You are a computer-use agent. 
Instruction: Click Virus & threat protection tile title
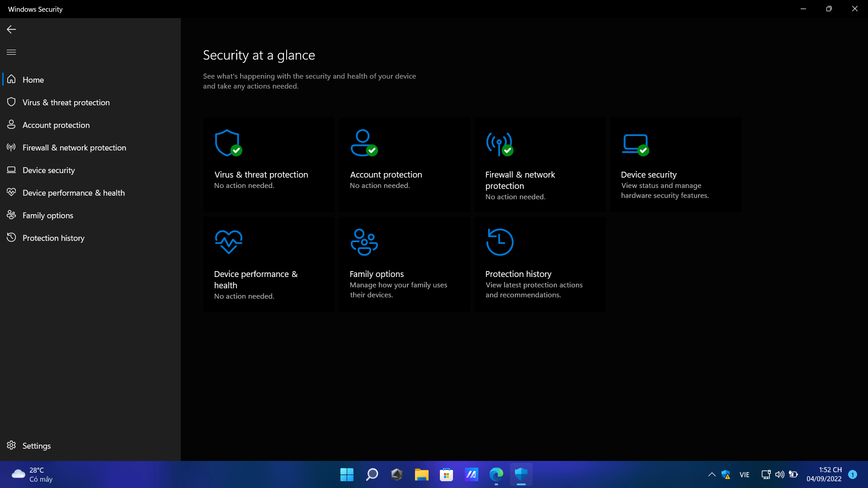tap(261, 174)
